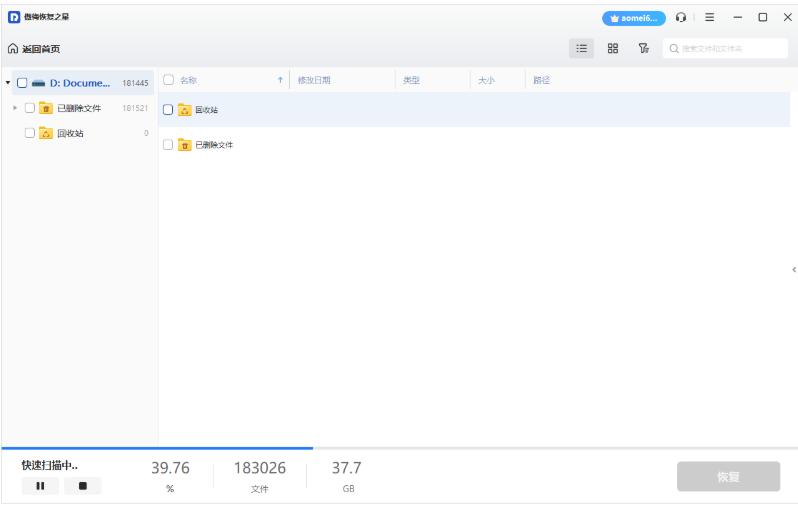Toggle the right side panel arrow
Image resolution: width=798 pixels, height=505 pixels.
pyautogui.click(x=793, y=269)
